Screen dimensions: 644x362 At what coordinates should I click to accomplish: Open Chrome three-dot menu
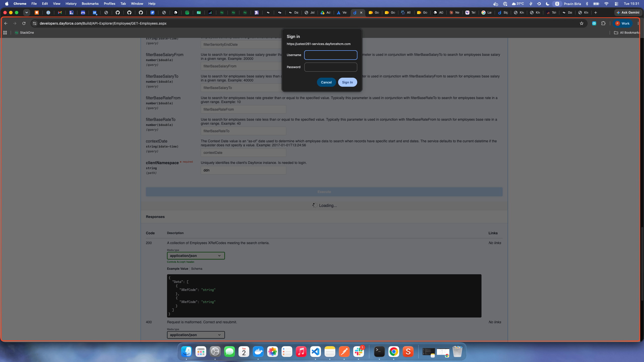coord(638,23)
